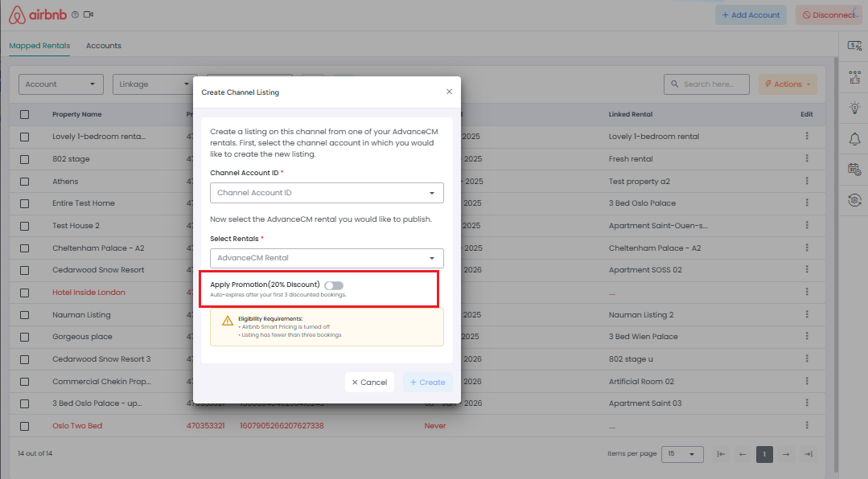Check the Hotel Inside London row checkbox
The width and height of the screenshot is (868, 479).
coord(24,293)
